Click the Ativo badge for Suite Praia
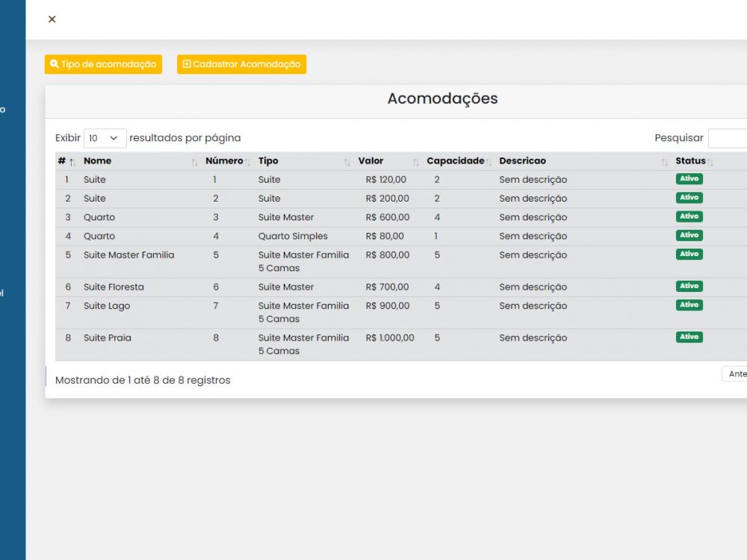Image resolution: width=747 pixels, height=560 pixels. coord(689,337)
